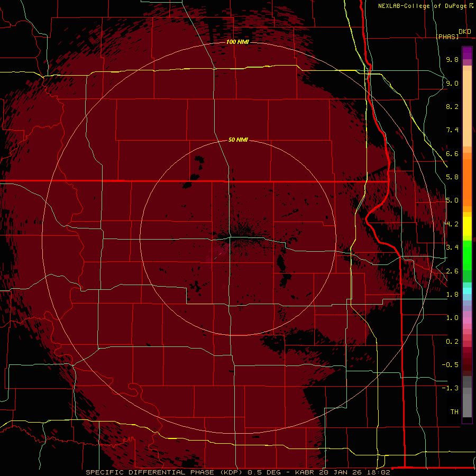Click the 7.4 legend value
The image size is (476, 476).
pyautogui.click(x=452, y=130)
